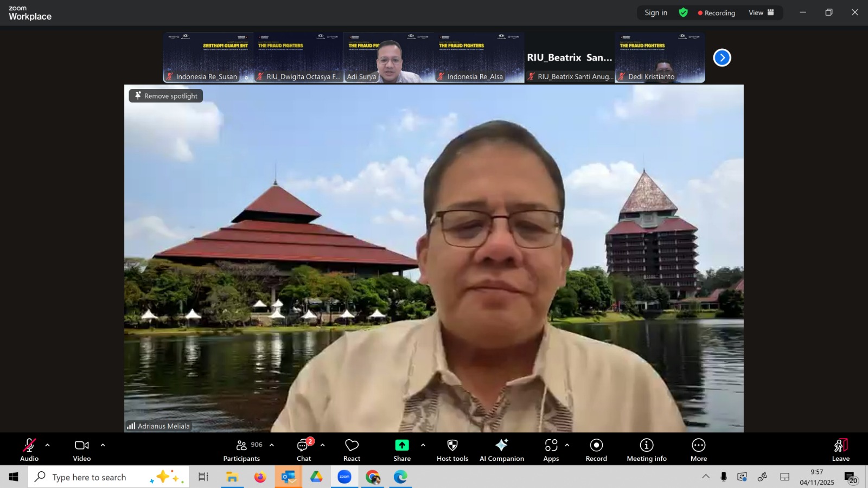This screenshot has width=868, height=488.
Task: Open the Participants list
Action: [242, 450]
